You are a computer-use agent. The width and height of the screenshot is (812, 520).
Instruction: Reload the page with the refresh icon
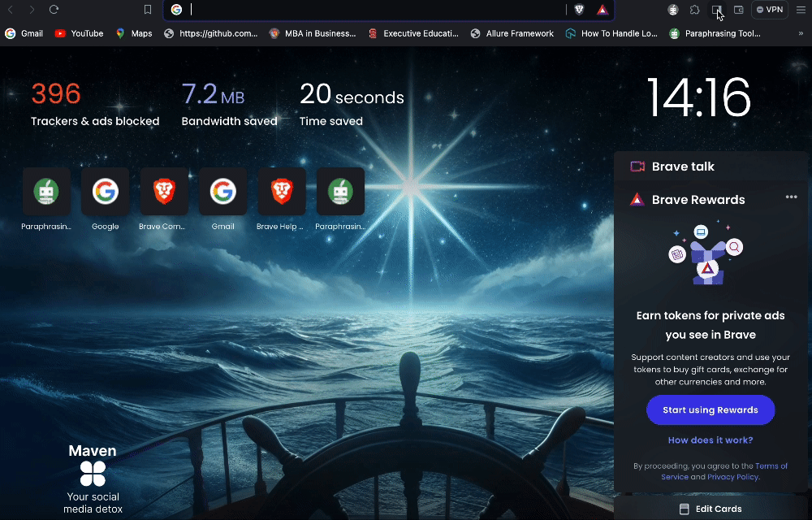coord(54,10)
